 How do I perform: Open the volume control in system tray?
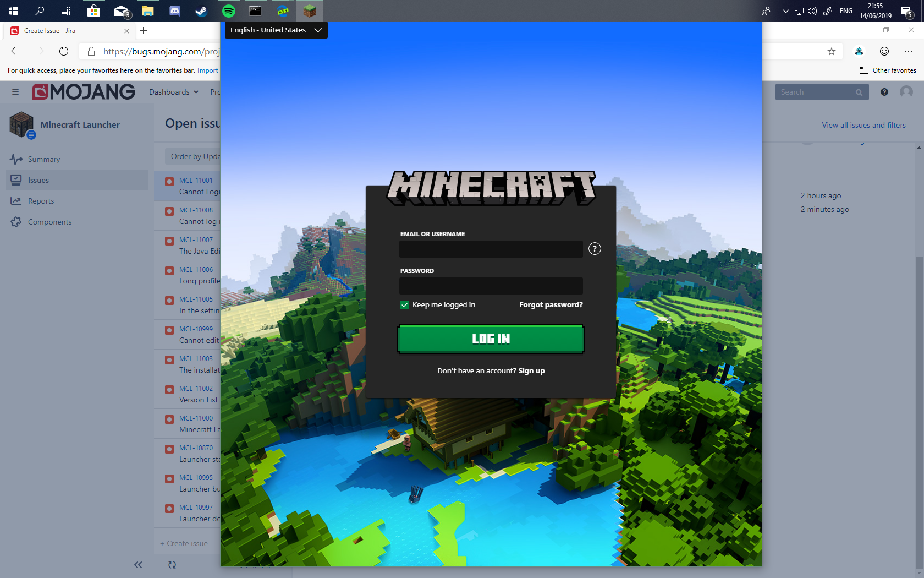coord(812,11)
